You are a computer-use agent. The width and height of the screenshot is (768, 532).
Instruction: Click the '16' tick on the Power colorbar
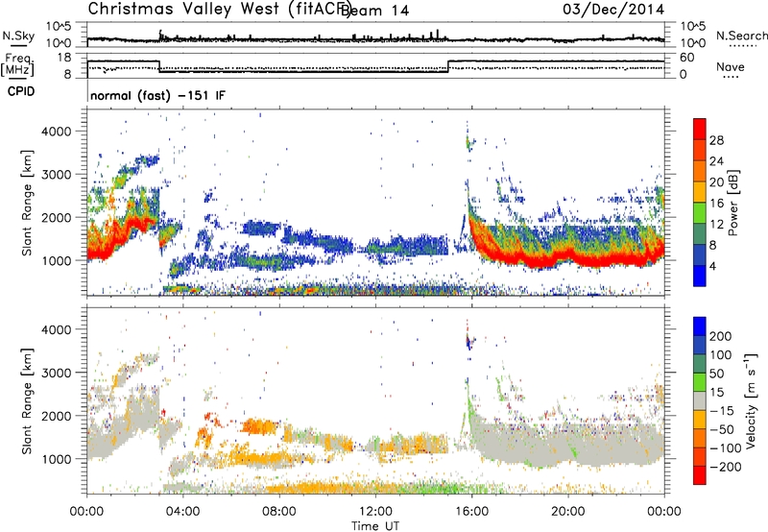(x=716, y=204)
